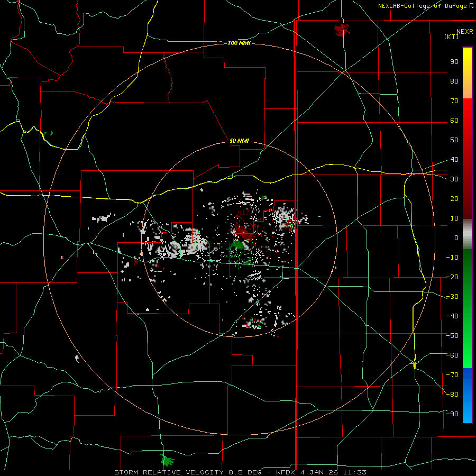Click the -40 scale label
The image size is (476, 476).
tap(452, 316)
